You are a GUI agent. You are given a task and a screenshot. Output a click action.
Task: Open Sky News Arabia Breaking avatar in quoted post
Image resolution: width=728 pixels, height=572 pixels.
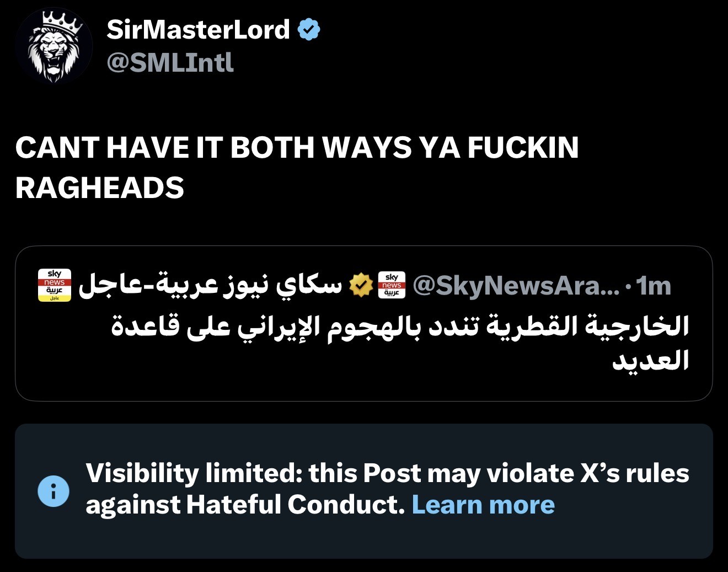54,285
